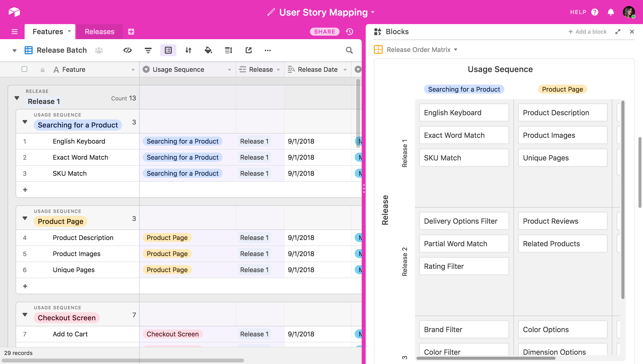Open the filter records icon
The image size is (643, 364).
tap(148, 50)
